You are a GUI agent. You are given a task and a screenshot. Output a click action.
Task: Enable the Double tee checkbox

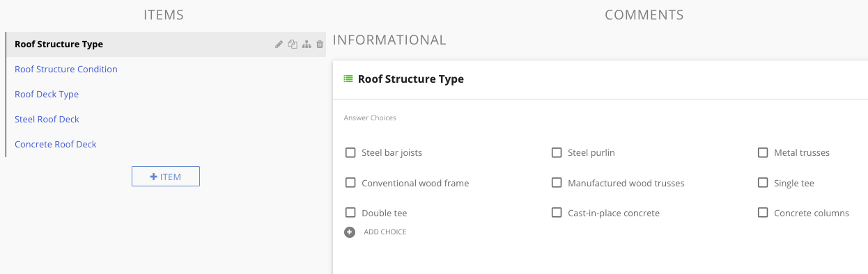350,213
